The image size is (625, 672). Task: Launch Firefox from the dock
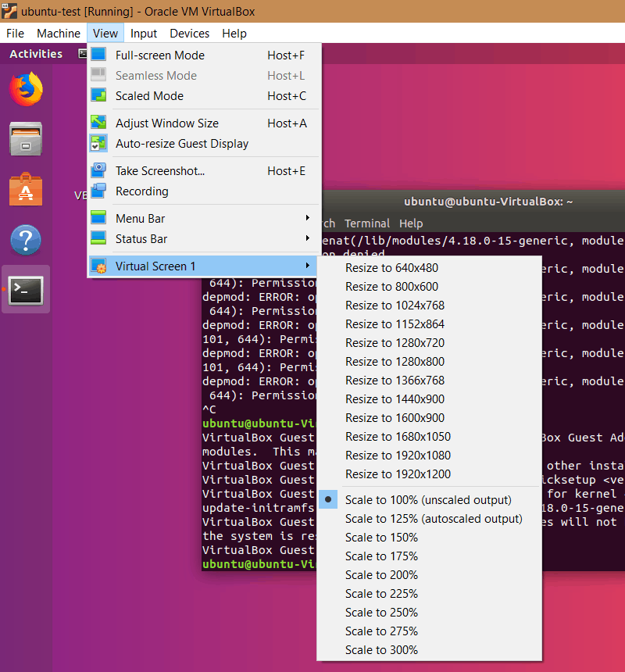tap(26, 88)
